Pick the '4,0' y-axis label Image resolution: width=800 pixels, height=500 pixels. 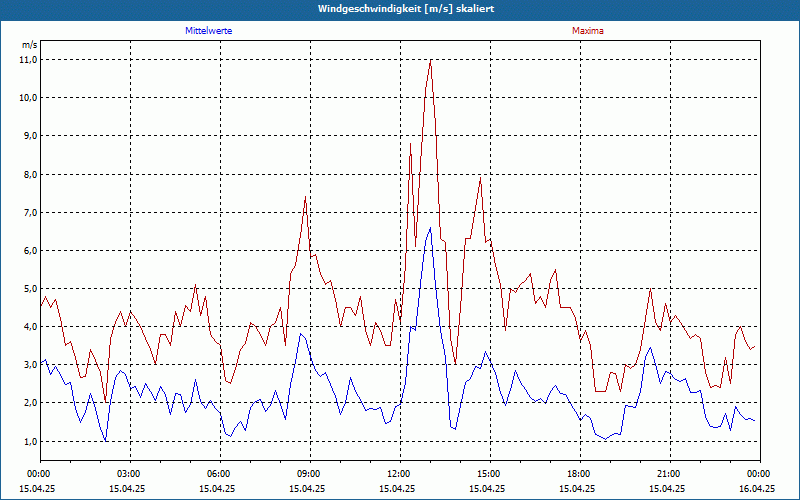tap(31, 327)
